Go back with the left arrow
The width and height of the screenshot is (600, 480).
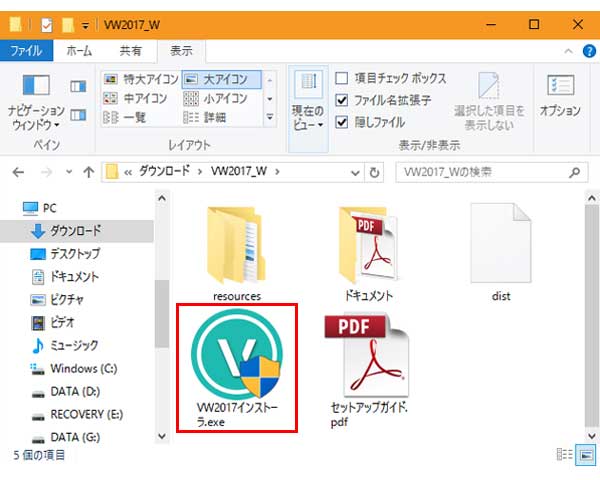(18, 173)
